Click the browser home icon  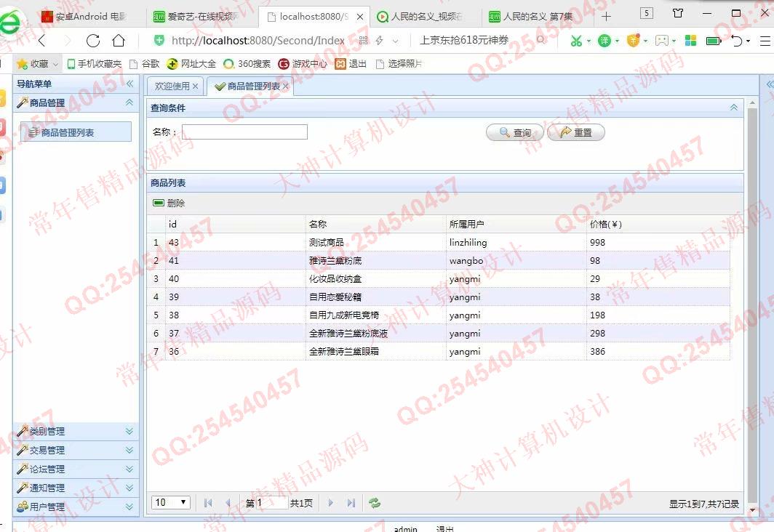[119, 41]
